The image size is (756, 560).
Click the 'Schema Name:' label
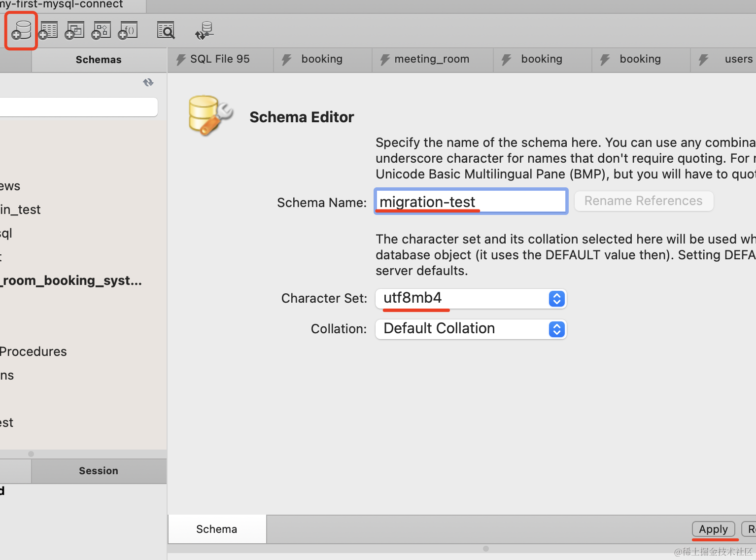pyautogui.click(x=322, y=203)
